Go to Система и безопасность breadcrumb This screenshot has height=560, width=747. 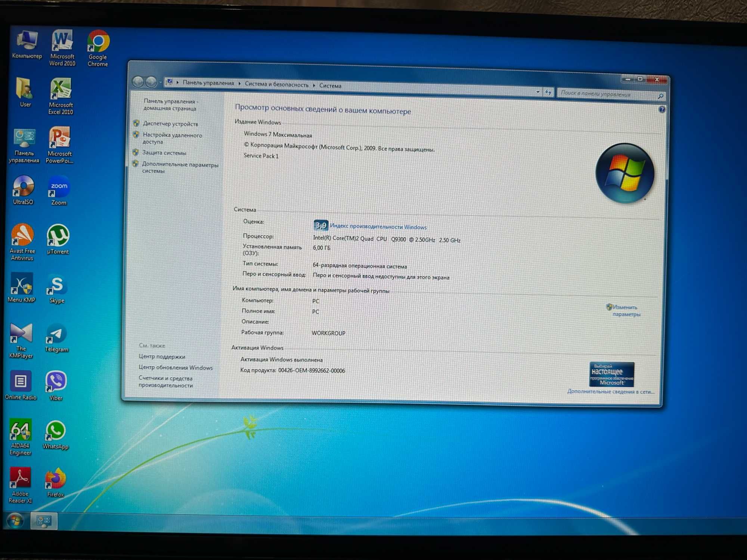276,84
